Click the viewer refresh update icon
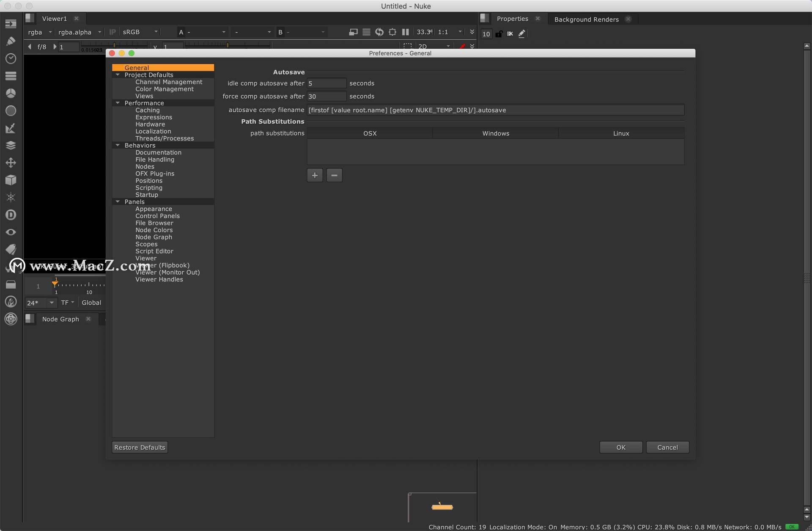 tap(379, 32)
